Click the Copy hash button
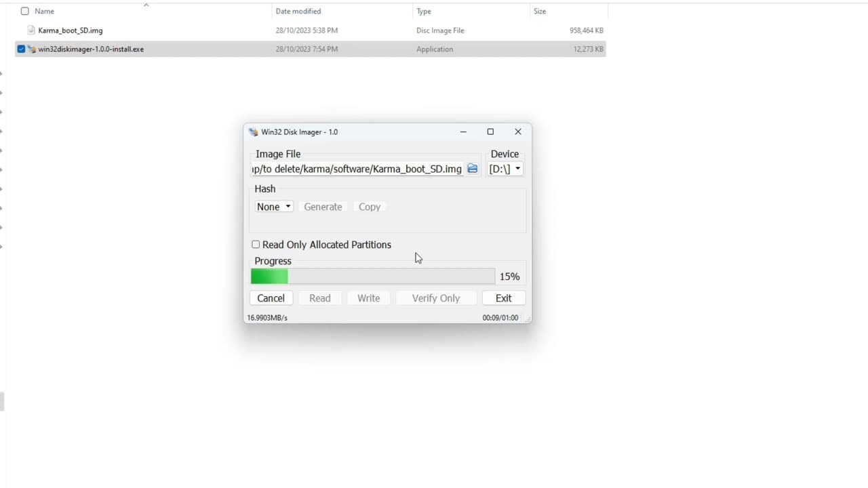This screenshot has width=868, height=488. 370,207
